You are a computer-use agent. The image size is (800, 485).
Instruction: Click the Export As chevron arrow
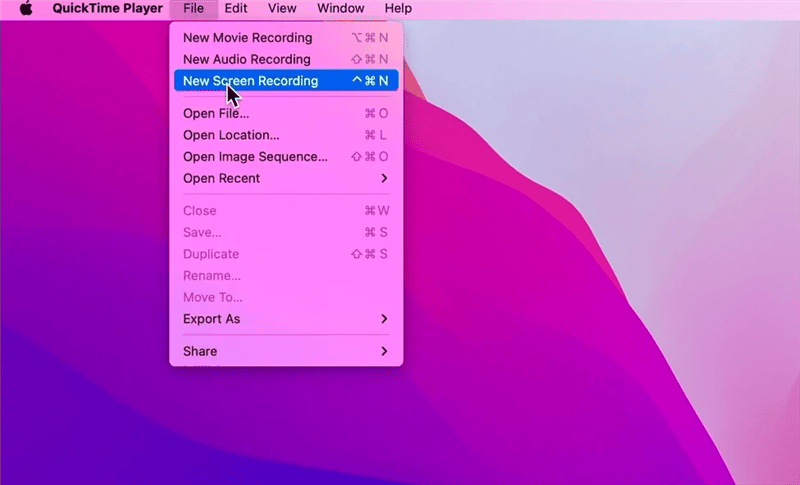(x=384, y=319)
